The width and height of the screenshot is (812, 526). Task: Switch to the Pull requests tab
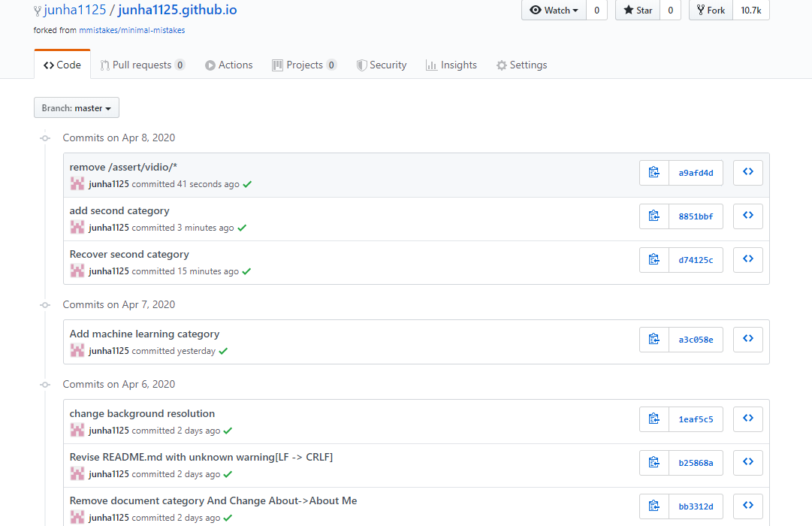pos(143,65)
